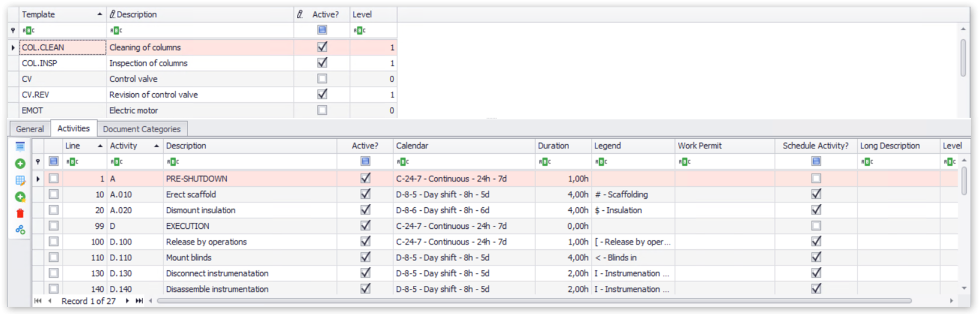Click the red trash delete icon
The height and width of the screenshot is (314, 980).
[x=20, y=213]
